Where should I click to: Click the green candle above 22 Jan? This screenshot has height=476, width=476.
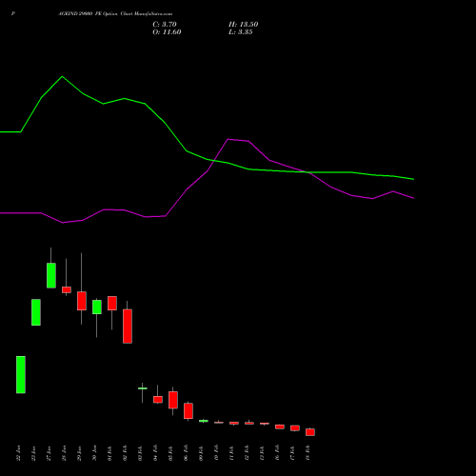[x=21, y=375]
